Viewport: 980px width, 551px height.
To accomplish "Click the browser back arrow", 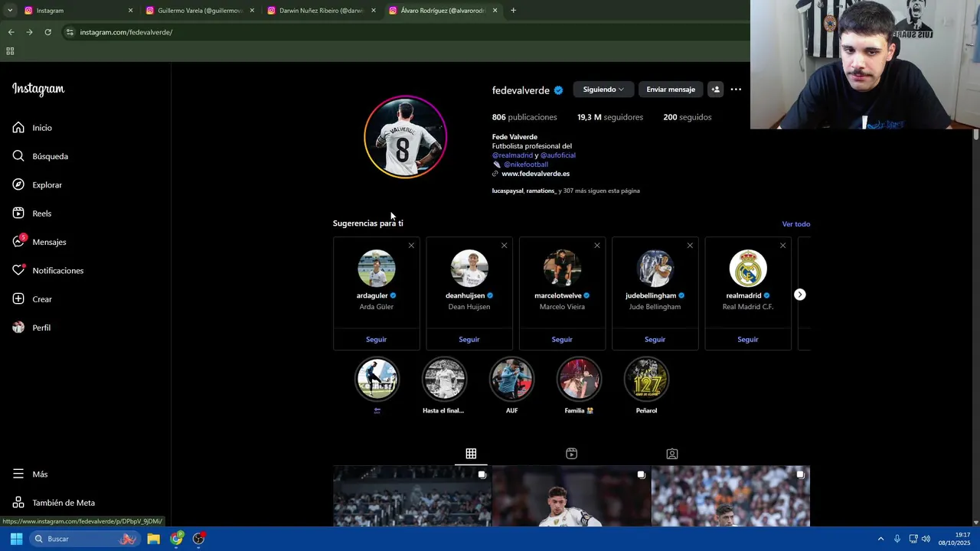I will pos(11,32).
